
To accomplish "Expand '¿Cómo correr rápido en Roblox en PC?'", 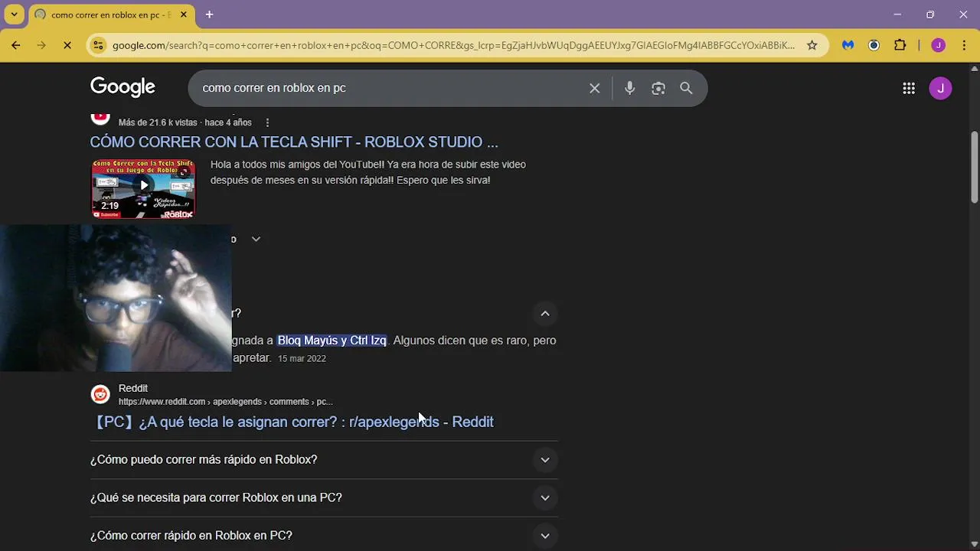I will pyautogui.click(x=324, y=535).
